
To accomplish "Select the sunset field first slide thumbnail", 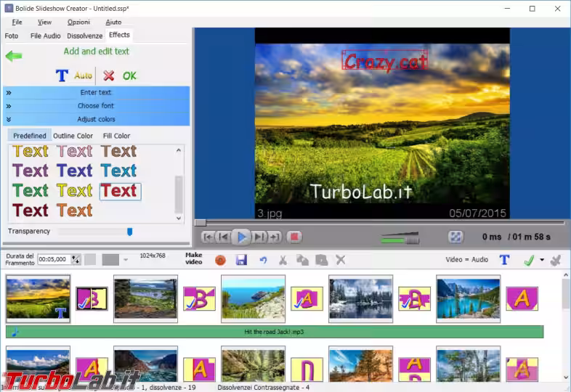I will point(38,299).
